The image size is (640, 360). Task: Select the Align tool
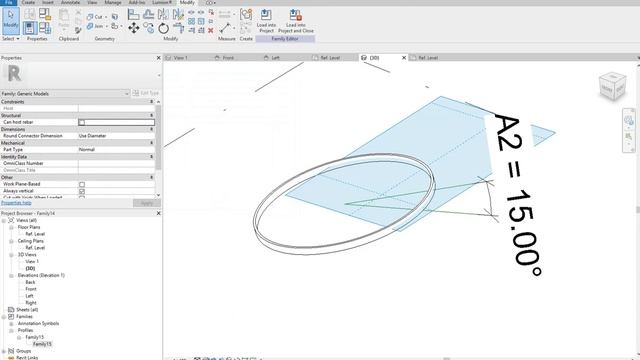133,14
